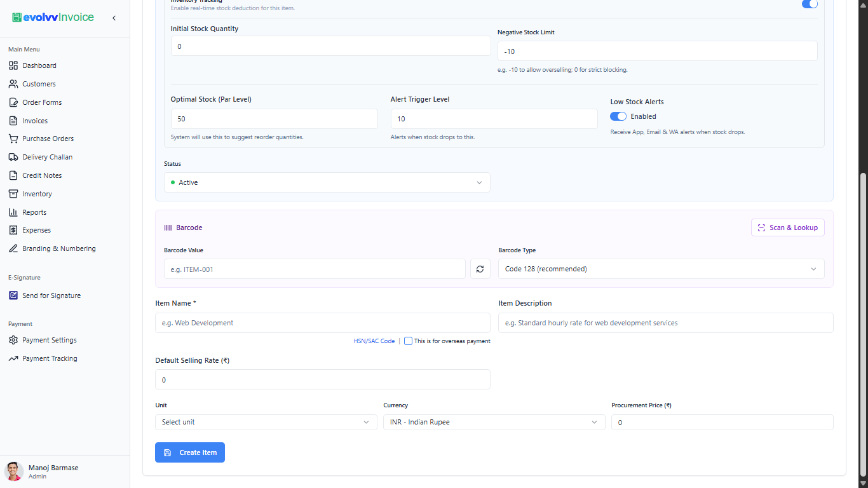This screenshot has width=868, height=488.
Task: Click the Reports bar chart icon
Action: [x=13, y=212]
